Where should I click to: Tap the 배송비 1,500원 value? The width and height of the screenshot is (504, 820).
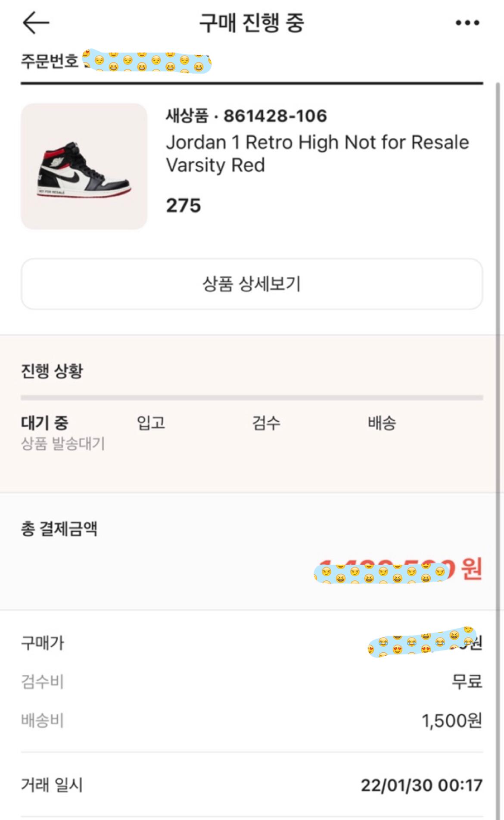pyautogui.click(x=451, y=720)
